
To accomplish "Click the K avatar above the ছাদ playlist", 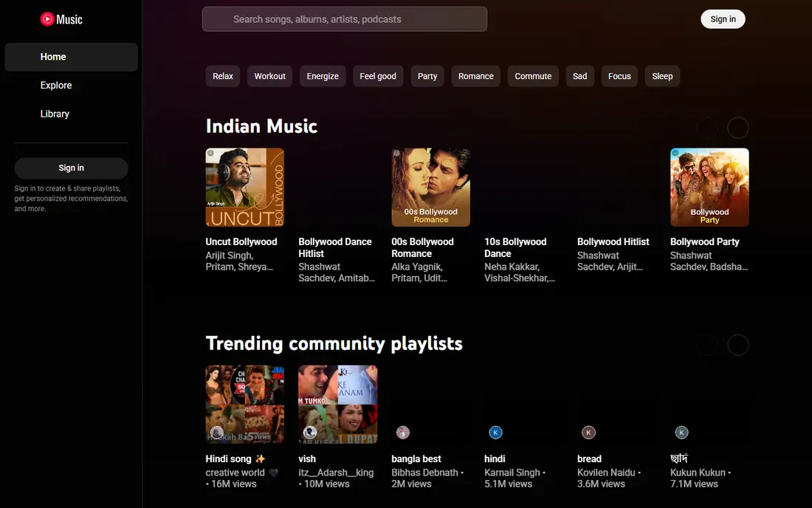I will pos(681,433).
